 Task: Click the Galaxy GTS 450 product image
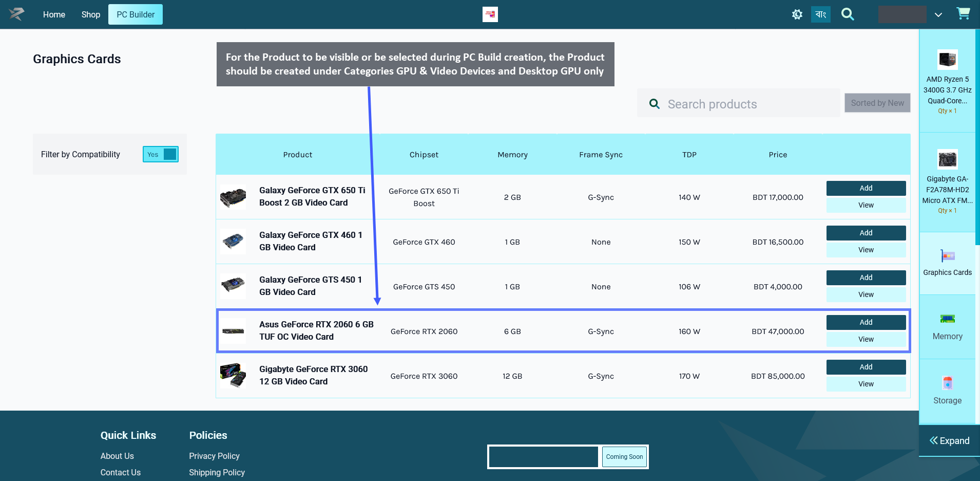(x=233, y=286)
